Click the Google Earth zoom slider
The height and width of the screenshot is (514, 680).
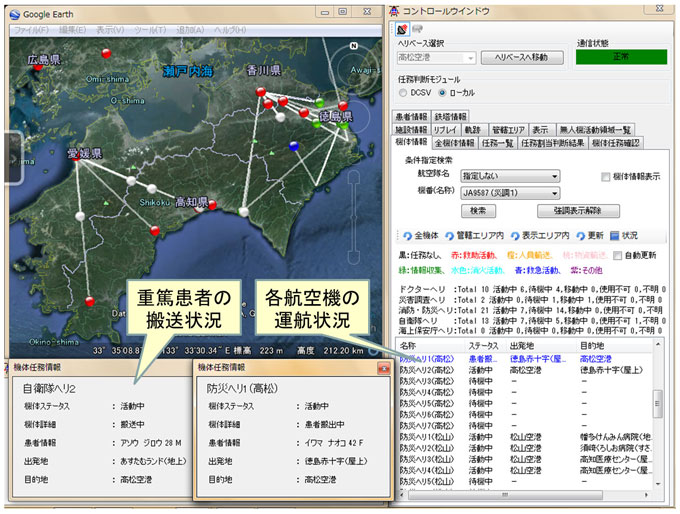pyautogui.click(x=354, y=217)
